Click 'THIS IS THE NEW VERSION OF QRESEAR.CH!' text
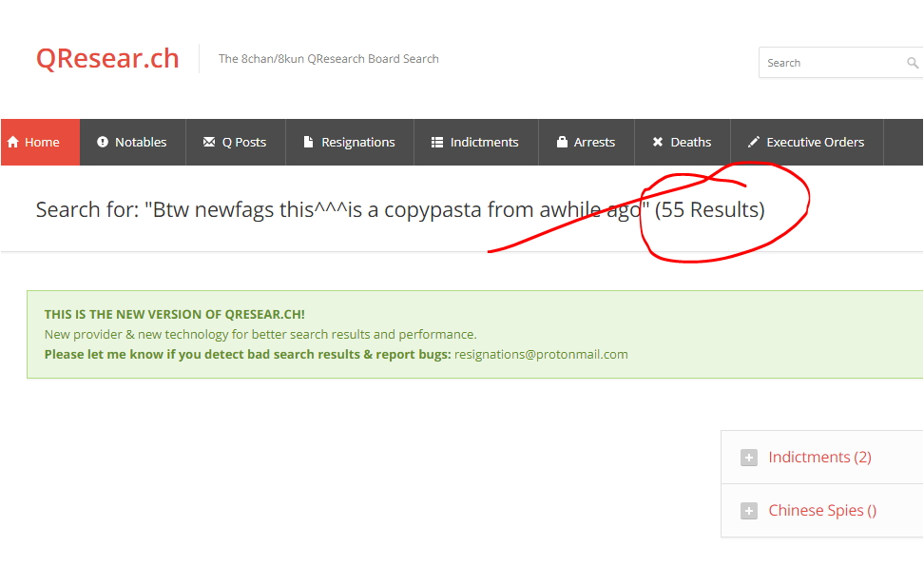Viewport: 924px width, 567px height. coord(174,315)
